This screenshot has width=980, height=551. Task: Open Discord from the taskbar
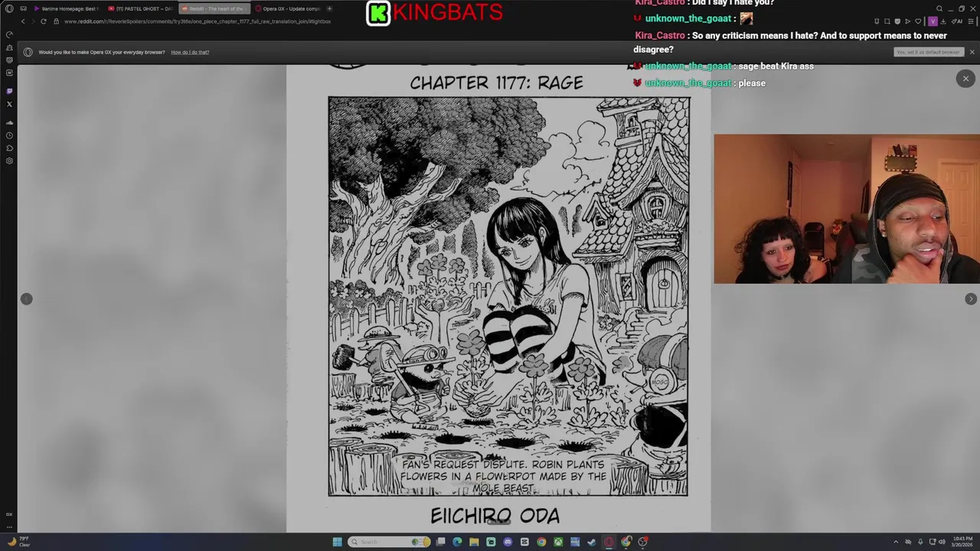508,542
